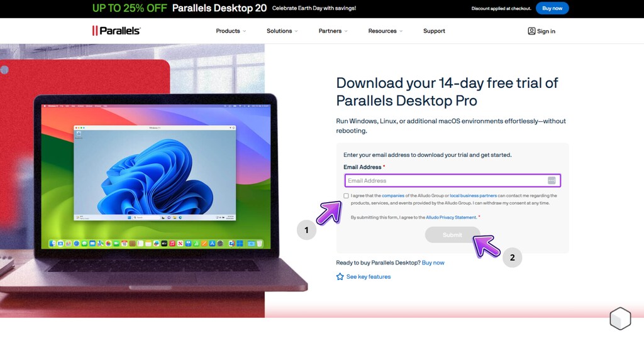Expand the Solutions dropdown menu
The height and width of the screenshot is (341, 644).
pyautogui.click(x=282, y=31)
